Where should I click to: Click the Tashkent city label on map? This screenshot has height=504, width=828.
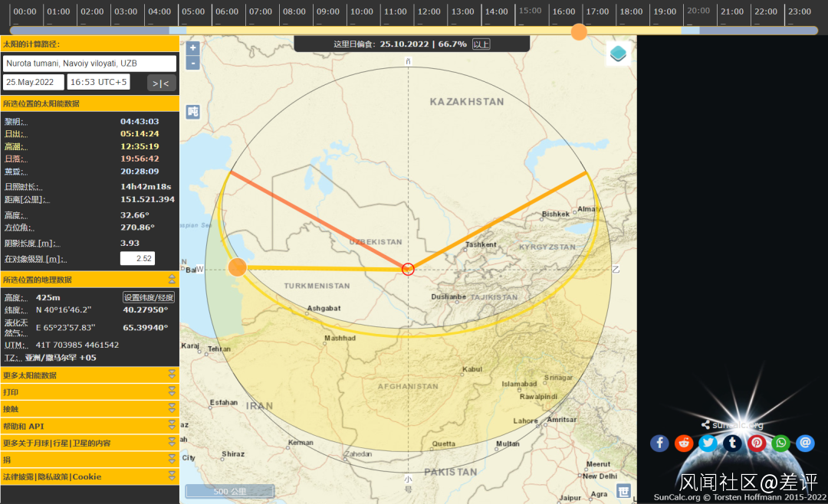point(481,245)
